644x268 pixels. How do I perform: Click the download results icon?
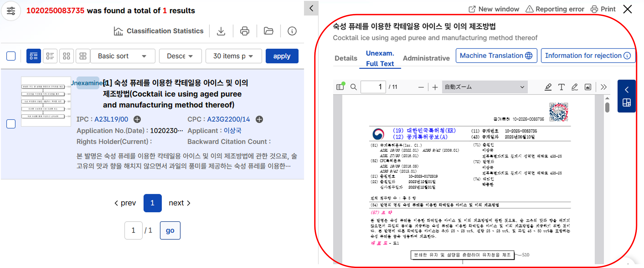click(x=221, y=31)
